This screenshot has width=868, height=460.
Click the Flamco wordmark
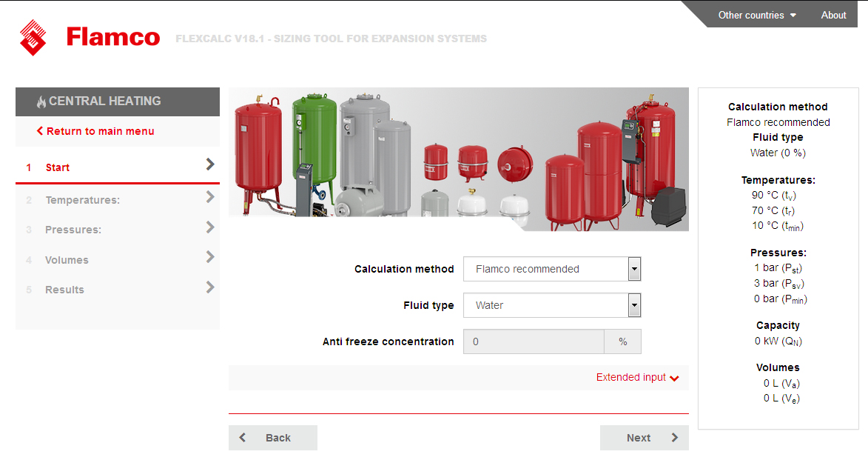113,37
